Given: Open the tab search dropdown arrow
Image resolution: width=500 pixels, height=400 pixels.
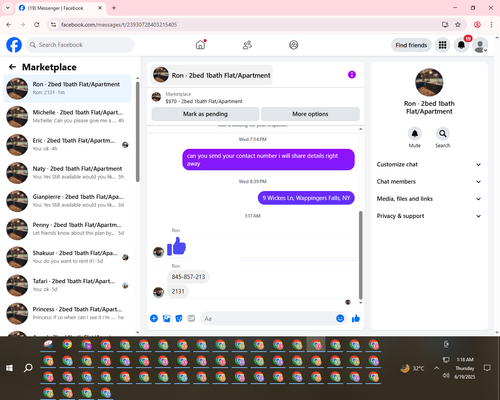Looking at the screenshot, I should (x=8, y=8).
